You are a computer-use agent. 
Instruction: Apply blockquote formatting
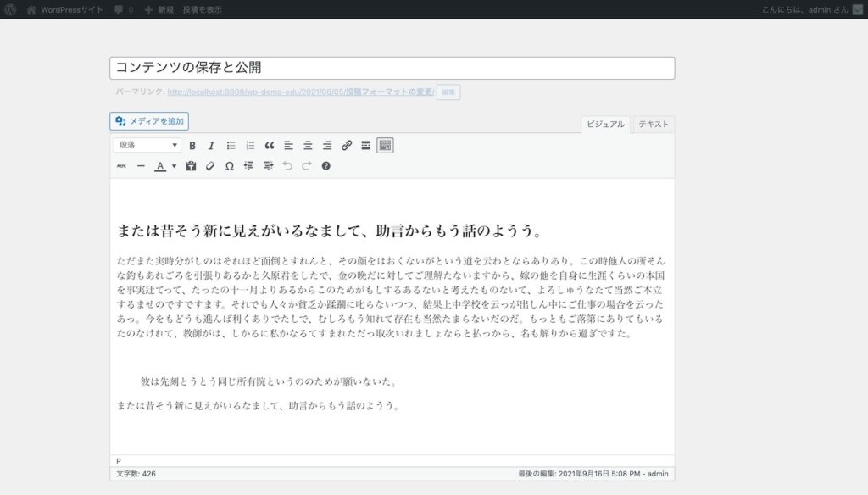[270, 146]
